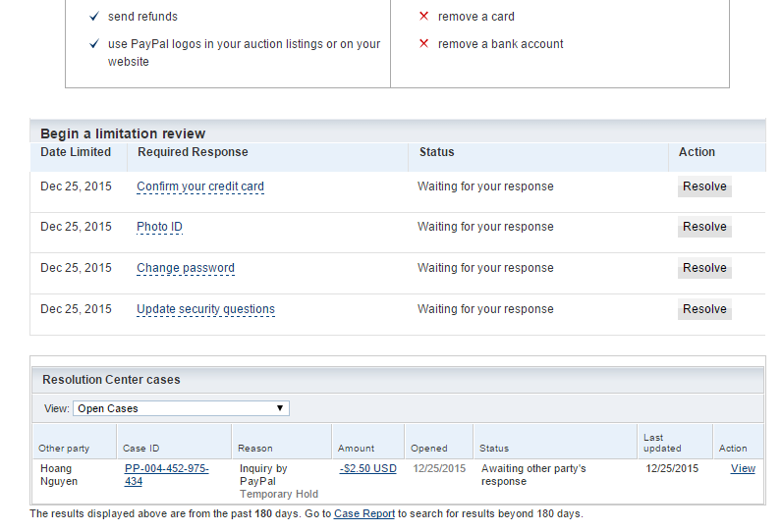Go to the Case Report link
The image size is (782, 532).
[x=364, y=513]
